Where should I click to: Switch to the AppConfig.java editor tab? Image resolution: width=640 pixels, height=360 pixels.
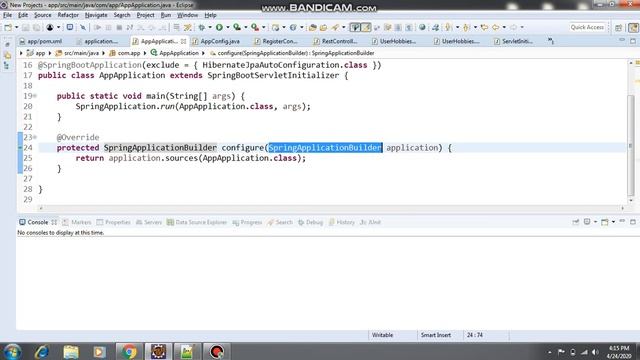(x=216, y=41)
